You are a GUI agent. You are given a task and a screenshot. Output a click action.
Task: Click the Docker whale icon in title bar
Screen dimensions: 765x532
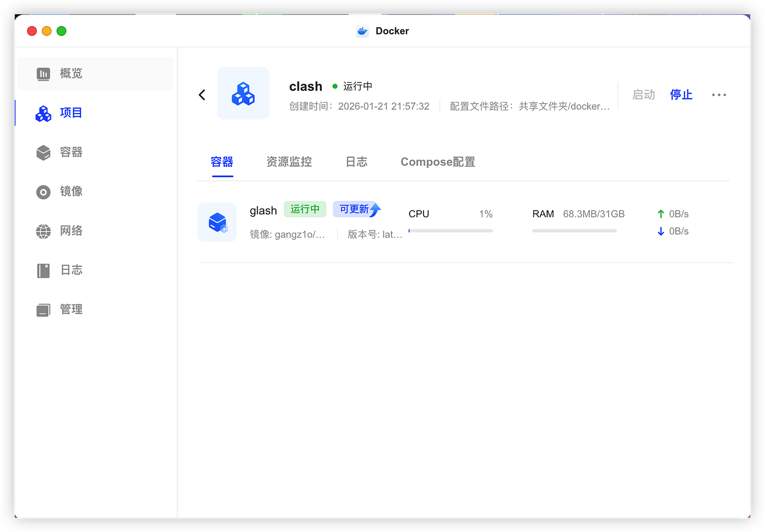click(x=362, y=31)
